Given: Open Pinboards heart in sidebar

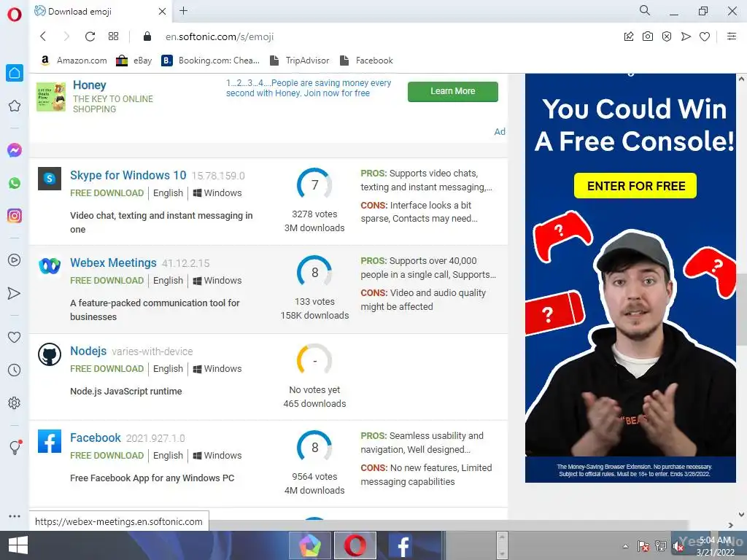Looking at the screenshot, I should click(15, 337).
